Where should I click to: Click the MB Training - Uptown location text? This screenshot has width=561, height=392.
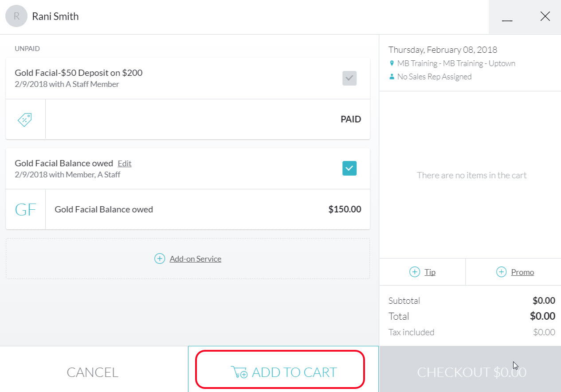point(456,63)
